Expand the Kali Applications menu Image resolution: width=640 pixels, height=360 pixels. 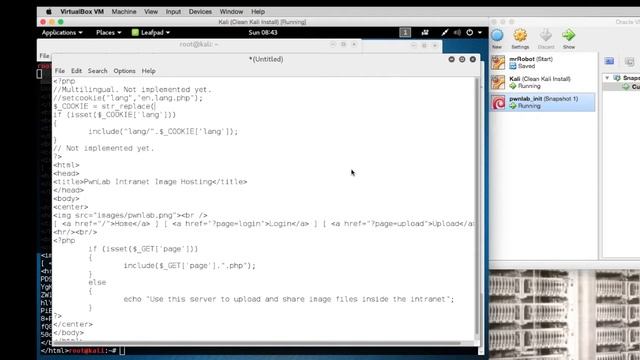tap(62, 32)
